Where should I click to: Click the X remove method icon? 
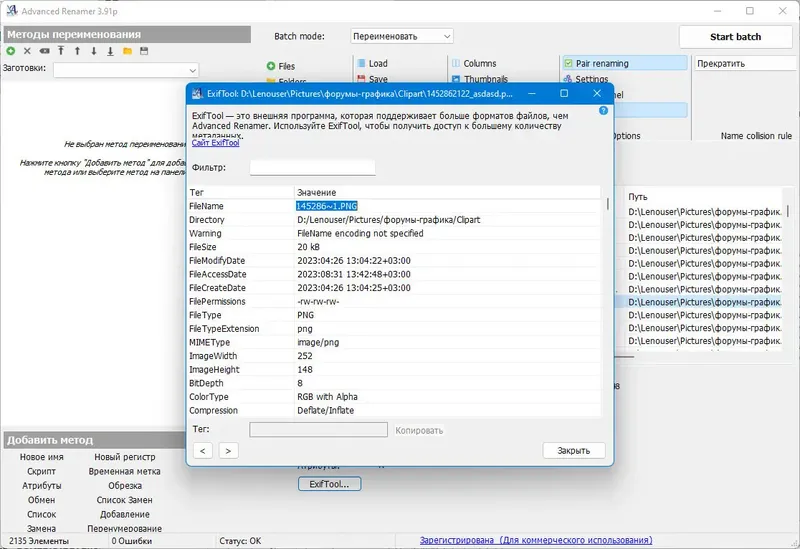27,51
